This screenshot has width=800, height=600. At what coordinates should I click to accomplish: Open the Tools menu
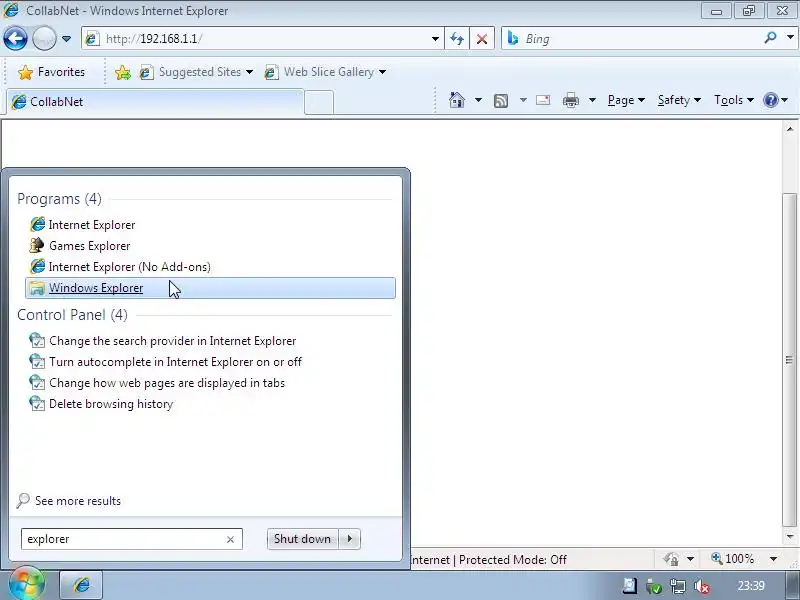(x=734, y=100)
